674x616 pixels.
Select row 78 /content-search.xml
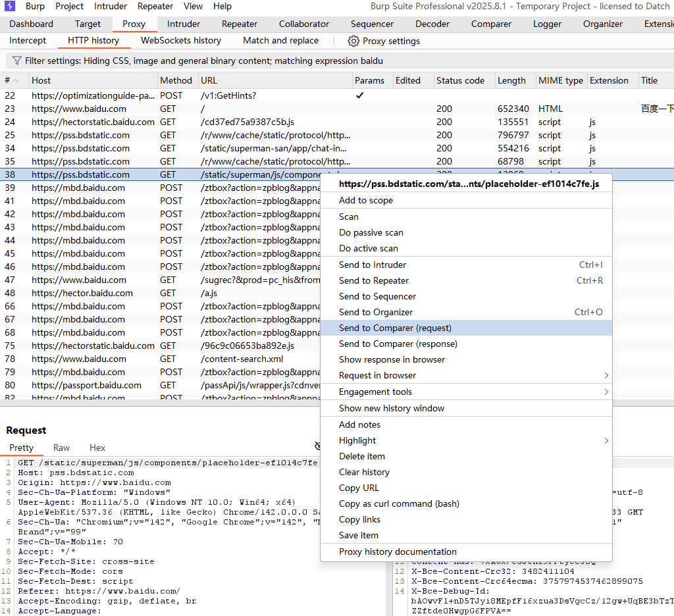[x=160, y=359]
